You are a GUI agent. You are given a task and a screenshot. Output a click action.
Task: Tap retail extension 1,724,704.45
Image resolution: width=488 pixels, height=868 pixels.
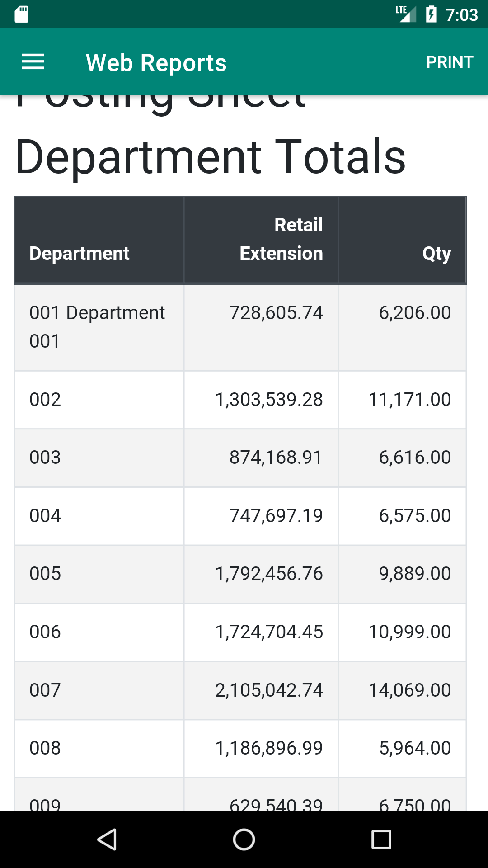pyautogui.click(x=269, y=632)
